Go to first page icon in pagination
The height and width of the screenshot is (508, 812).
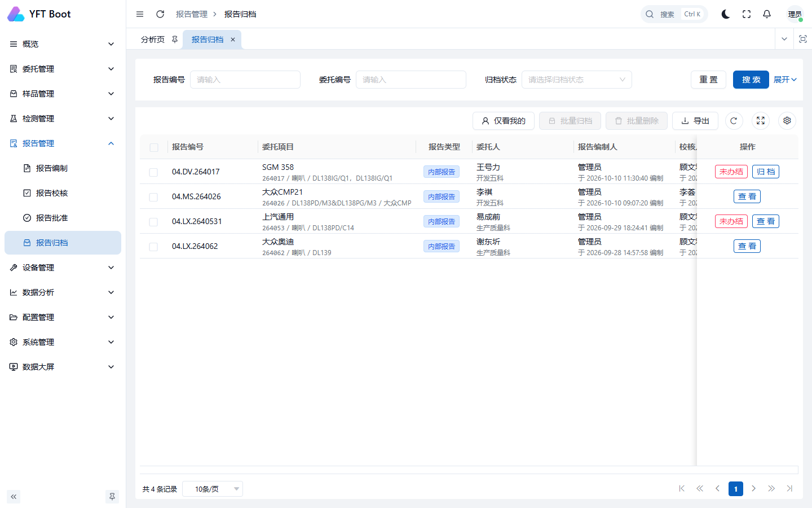tap(682, 489)
